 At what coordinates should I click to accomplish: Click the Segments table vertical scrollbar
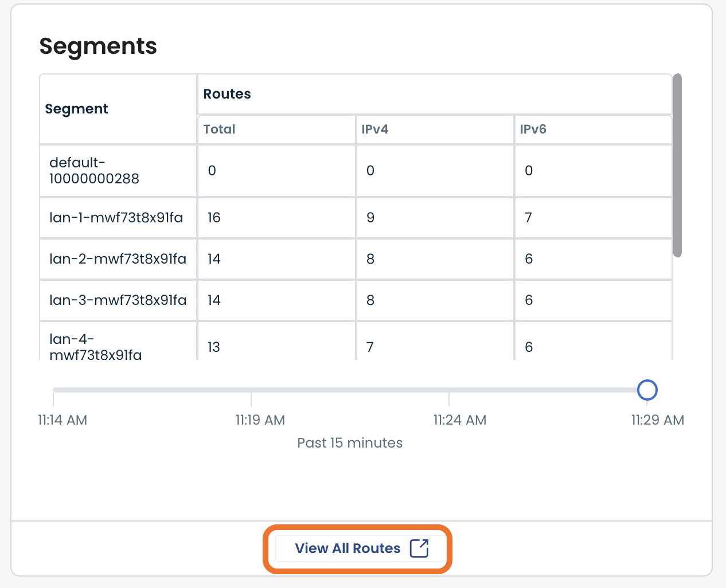tap(677, 165)
